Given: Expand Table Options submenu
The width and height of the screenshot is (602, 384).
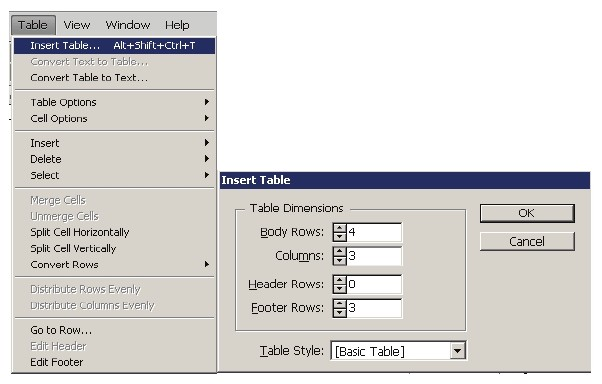Looking at the screenshot, I should (114, 103).
